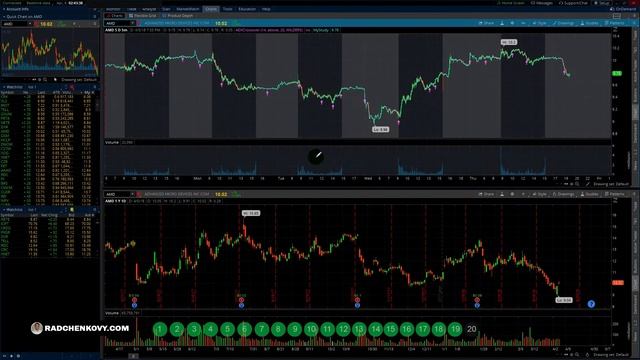The width and height of the screenshot is (640, 360).
Task: Open upper chart symbol dropdown arrow
Action: [x=133, y=23]
